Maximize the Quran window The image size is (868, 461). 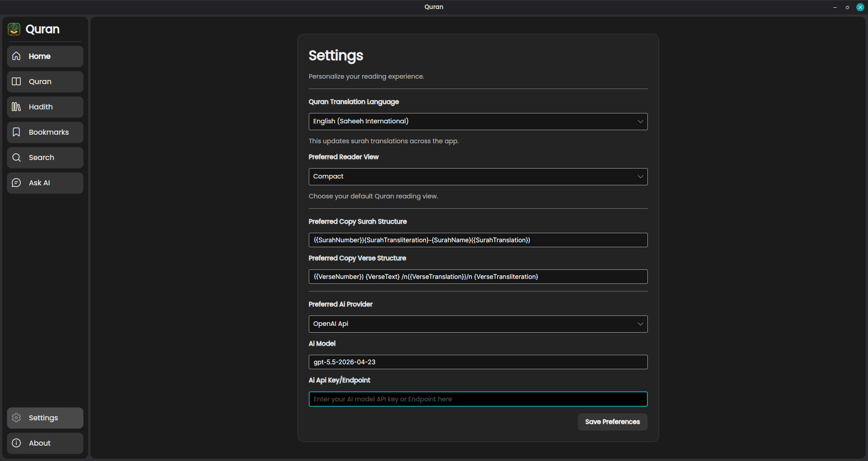847,7
